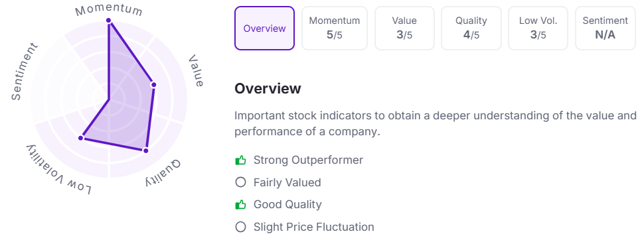Click the green thumbs-up beside Good Quality
644x244 pixels.
click(x=240, y=204)
